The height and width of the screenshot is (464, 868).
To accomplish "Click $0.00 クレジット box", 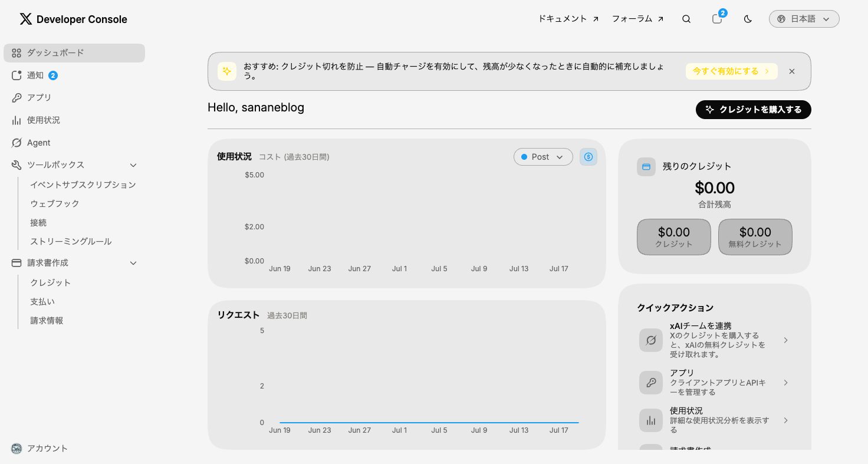I will [x=674, y=237].
